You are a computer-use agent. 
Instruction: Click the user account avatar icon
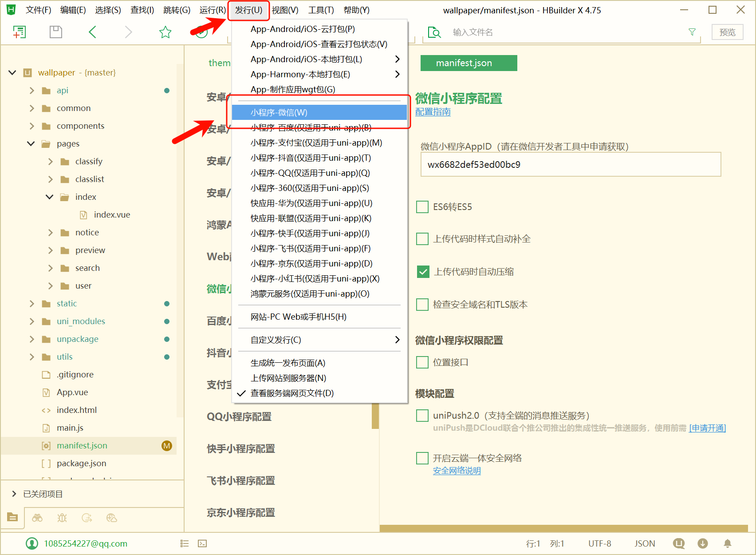32,543
